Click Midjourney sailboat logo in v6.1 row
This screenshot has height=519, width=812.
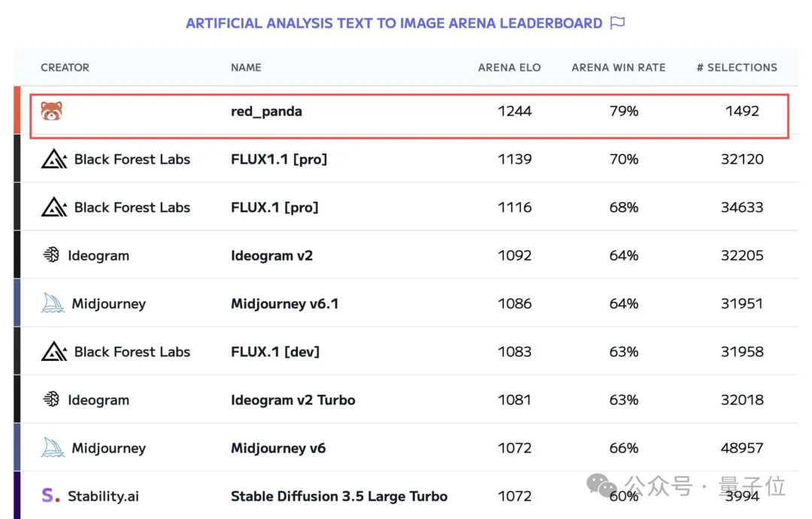53,303
